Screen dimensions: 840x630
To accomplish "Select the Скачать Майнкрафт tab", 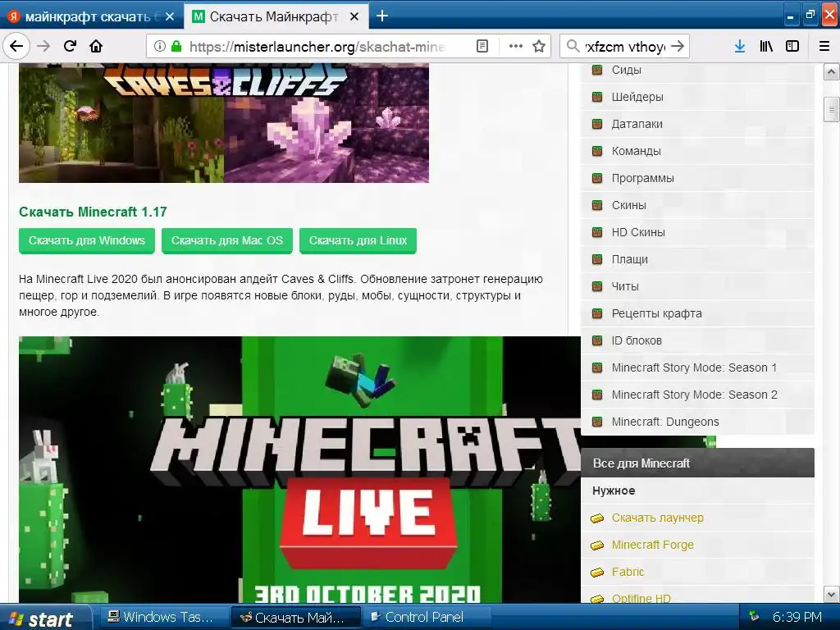I will click(x=274, y=16).
